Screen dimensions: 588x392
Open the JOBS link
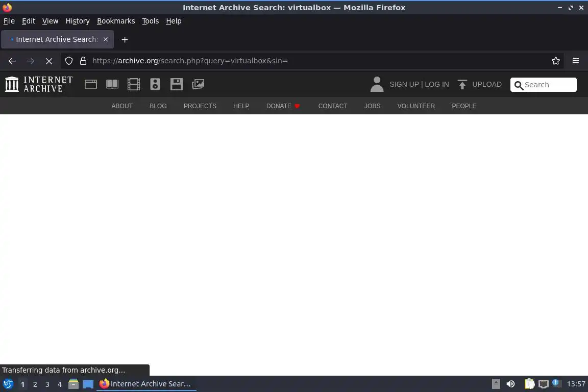tap(373, 106)
